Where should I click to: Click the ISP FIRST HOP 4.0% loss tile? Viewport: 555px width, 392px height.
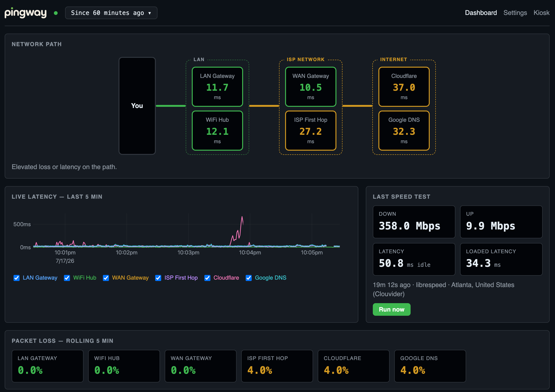point(277,366)
